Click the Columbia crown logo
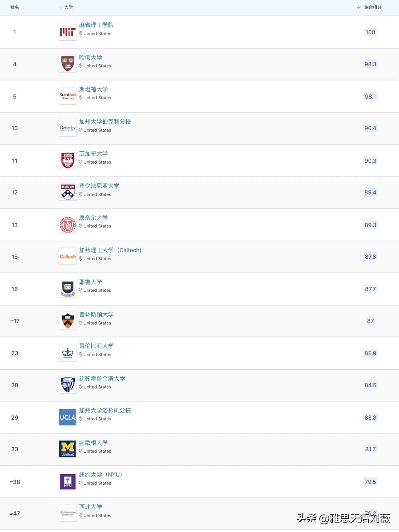This screenshot has height=532, width=399. (67, 353)
